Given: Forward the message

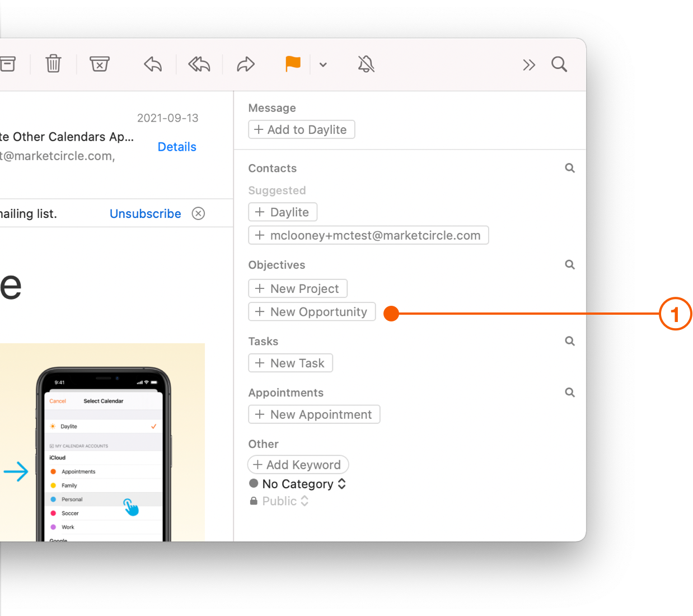Looking at the screenshot, I should [x=246, y=64].
